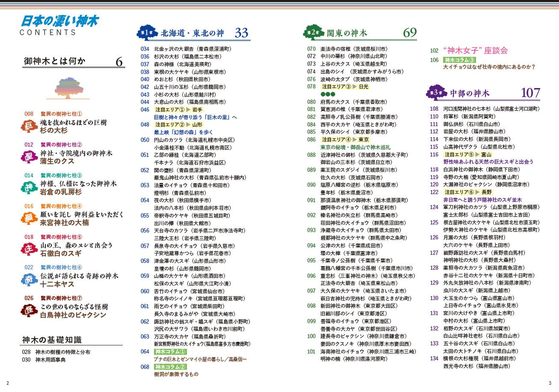Go to the 中部の神木 chapter heading

pos(469,93)
